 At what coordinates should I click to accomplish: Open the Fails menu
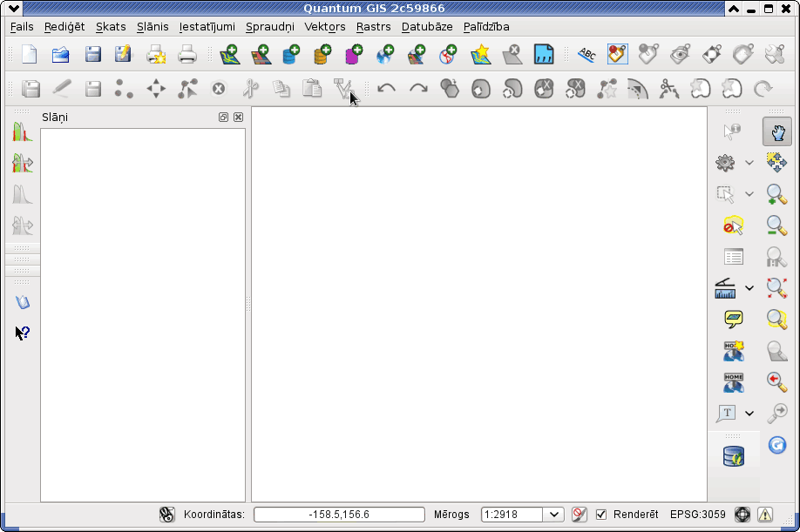22,26
